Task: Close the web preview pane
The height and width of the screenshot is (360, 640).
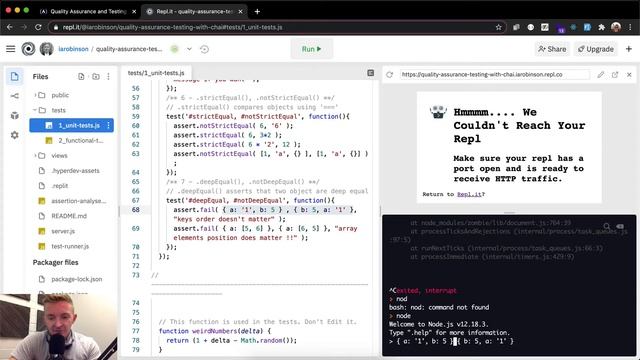Action: (x=629, y=75)
